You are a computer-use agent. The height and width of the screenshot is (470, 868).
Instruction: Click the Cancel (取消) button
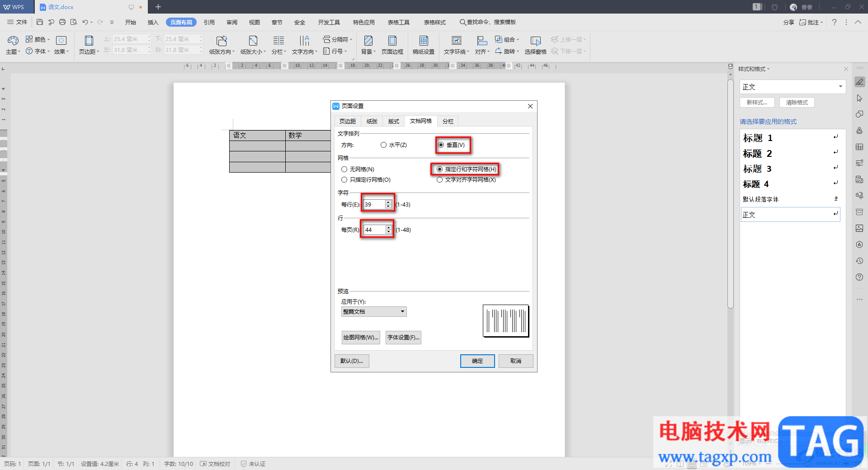[516, 361]
